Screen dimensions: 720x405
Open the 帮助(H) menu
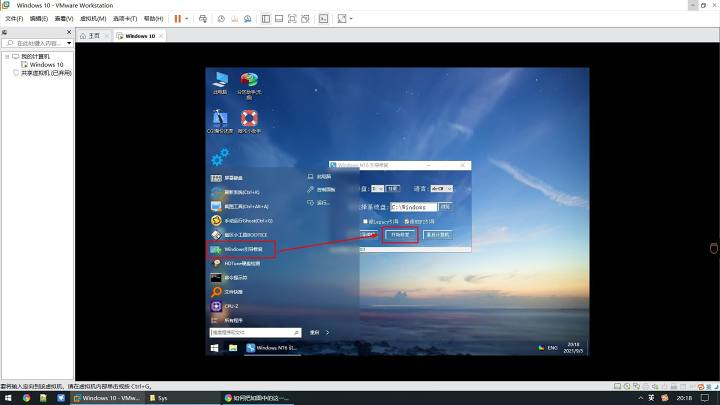153,19
